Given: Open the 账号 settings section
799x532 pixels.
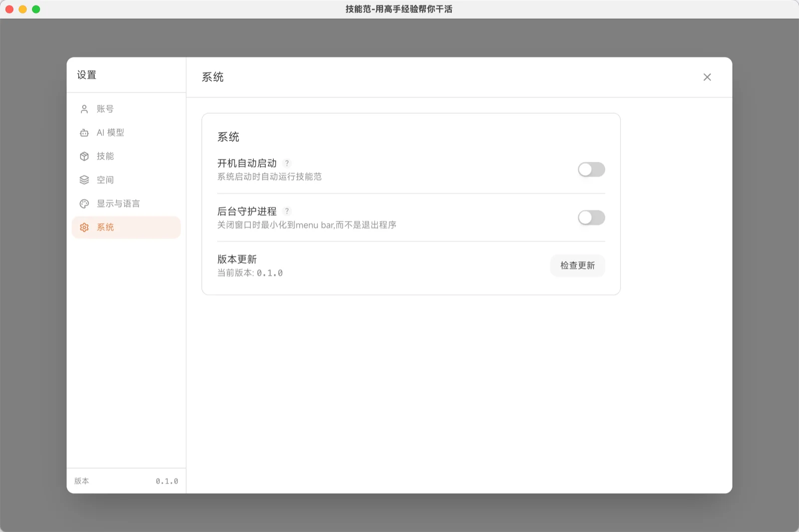Looking at the screenshot, I should pyautogui.click(x=105, y=109).
